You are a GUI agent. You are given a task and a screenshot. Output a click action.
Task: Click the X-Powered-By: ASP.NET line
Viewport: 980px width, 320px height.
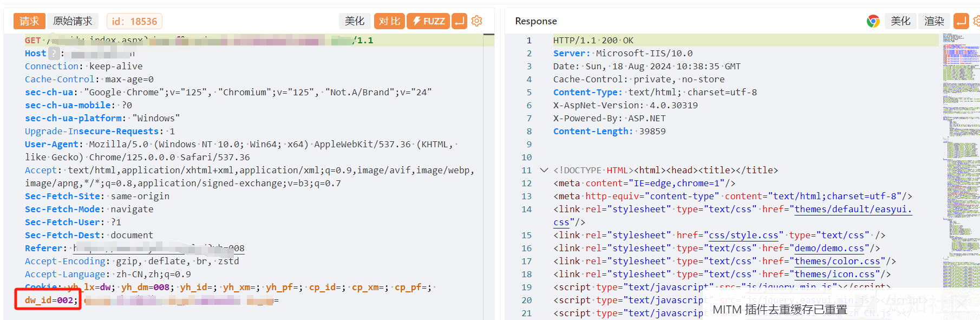click(x=609, y=118)
